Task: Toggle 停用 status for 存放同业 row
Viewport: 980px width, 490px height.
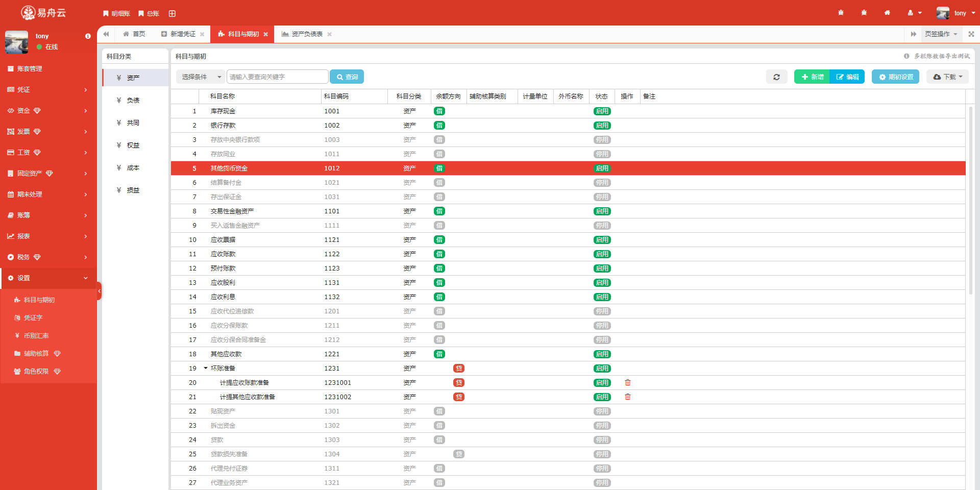Action: pyautogui.click(x=602, y=154)
